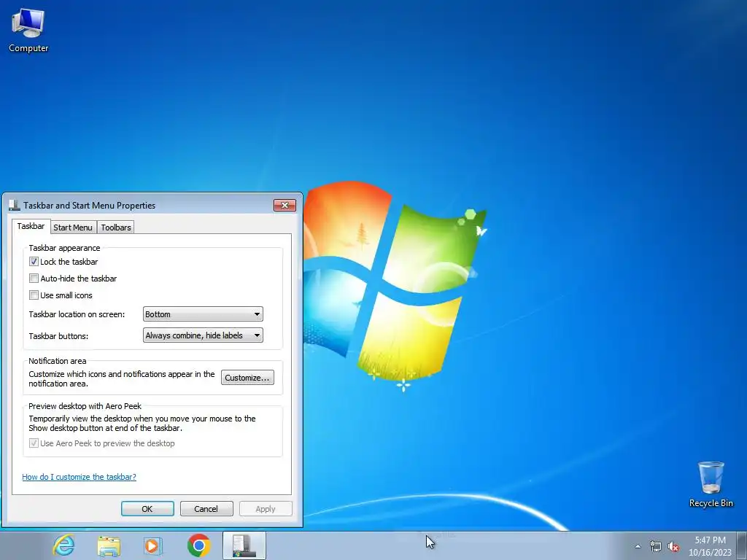
Task: Enable Use small icons checkbox
Action: tap(34, 295)
